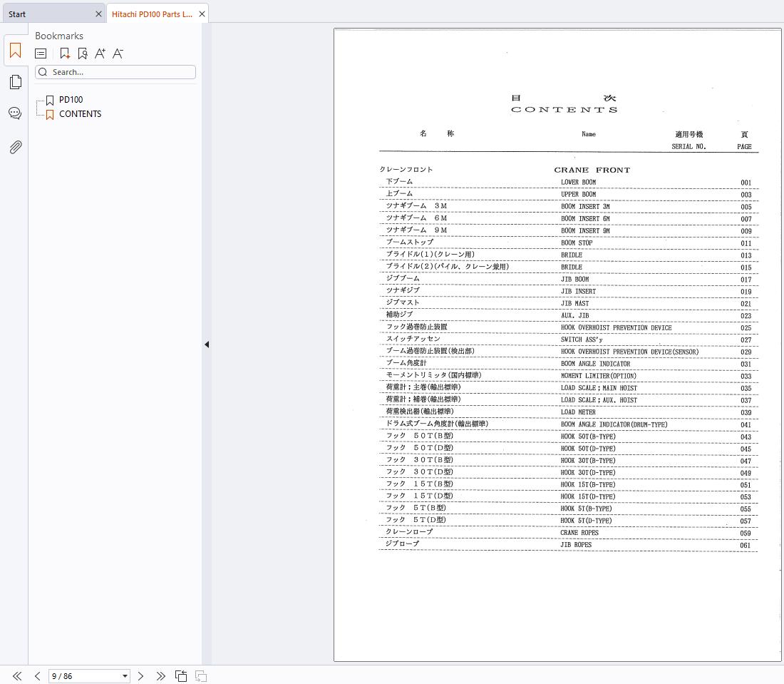Click JIB BOOM entry in contents
Viewport: 784px width, 684px height.
point(574,279)
